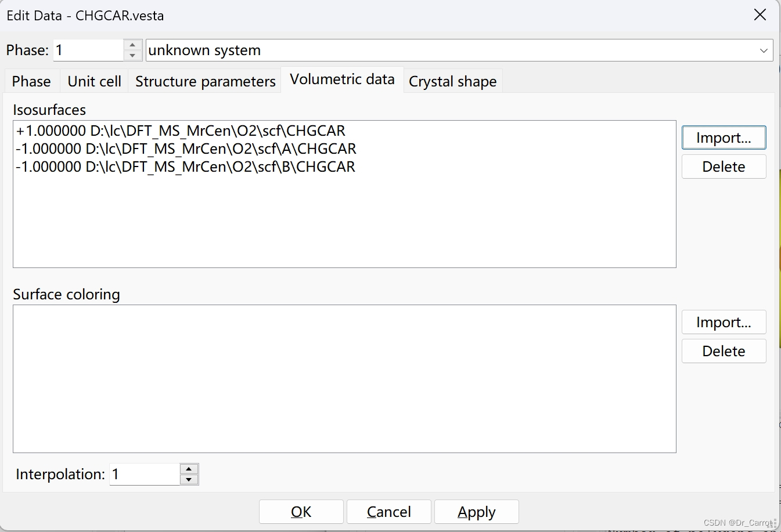Apply the volumetric data changes

[x=477, y=512]
